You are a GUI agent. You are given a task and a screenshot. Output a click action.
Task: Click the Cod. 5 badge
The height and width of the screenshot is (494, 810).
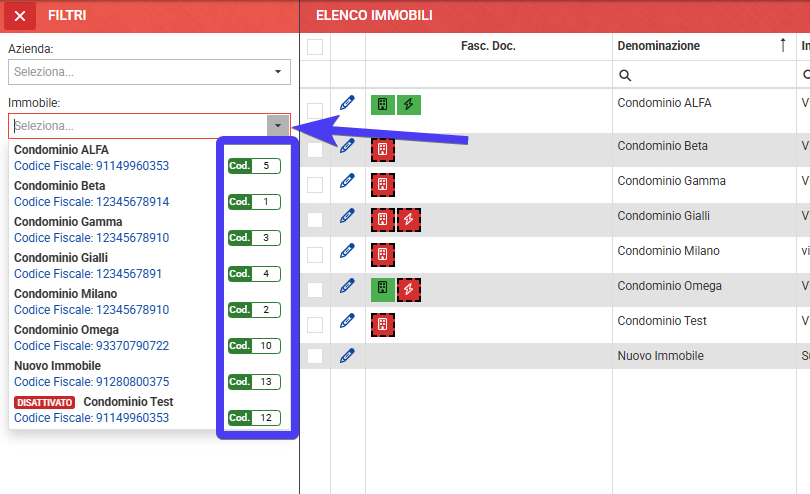tap(254, 166)
